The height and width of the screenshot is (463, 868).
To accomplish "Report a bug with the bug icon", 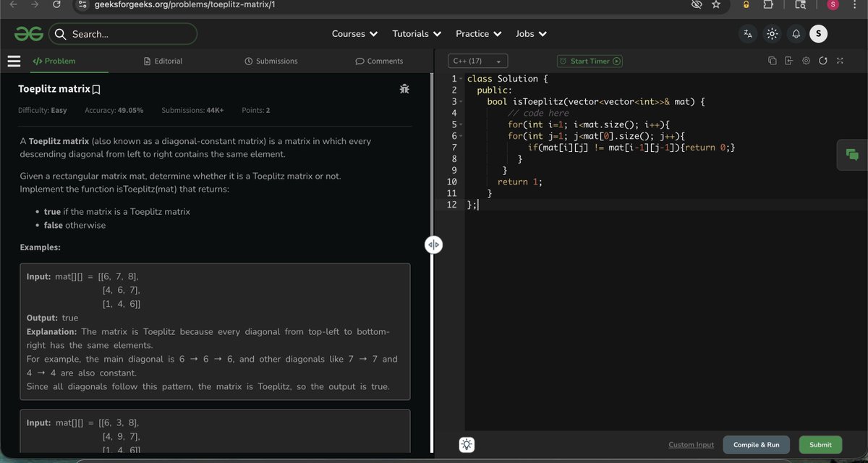I will [x=404, y=89].
